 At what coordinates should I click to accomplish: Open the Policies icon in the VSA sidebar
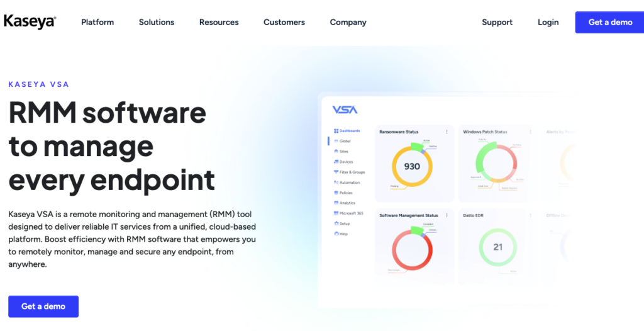(336, 193)
